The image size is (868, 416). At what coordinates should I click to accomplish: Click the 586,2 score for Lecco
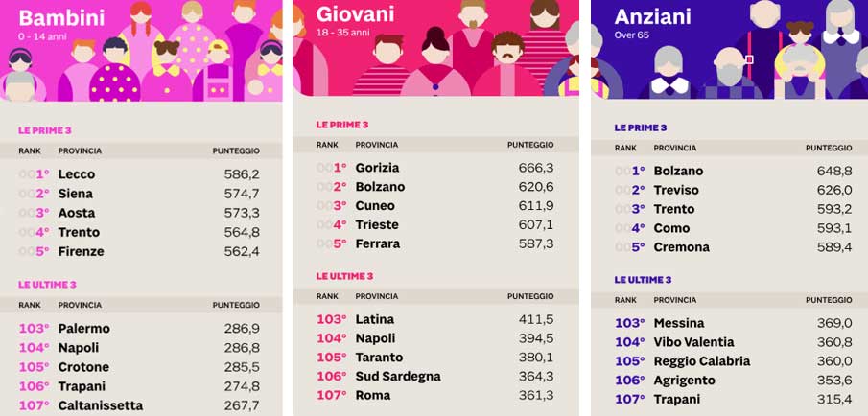point(242,174)
